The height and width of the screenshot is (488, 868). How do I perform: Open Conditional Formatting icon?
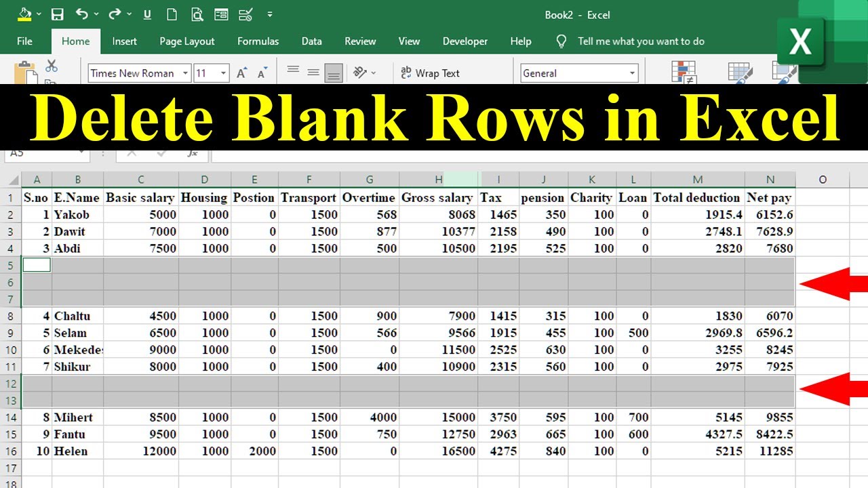pyautogui.click(x=684, y=73)
